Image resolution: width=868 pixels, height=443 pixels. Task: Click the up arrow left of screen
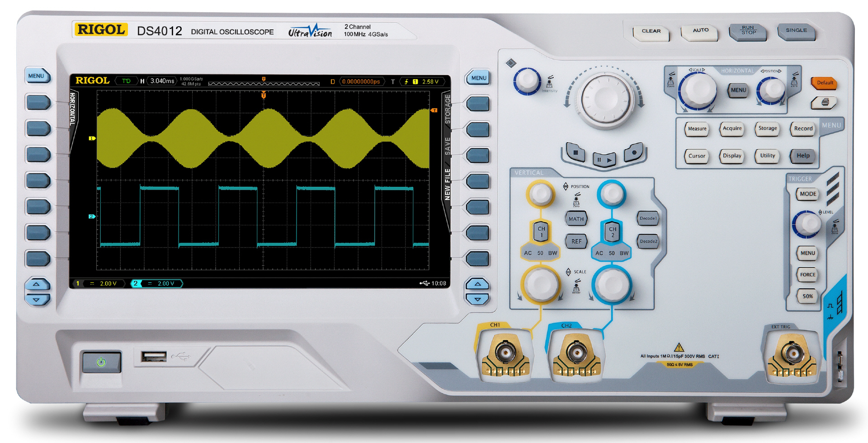point(36,285)
